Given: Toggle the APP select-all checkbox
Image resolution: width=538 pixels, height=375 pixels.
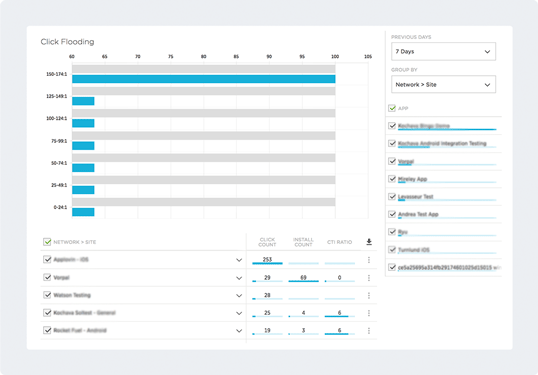Looking at the screenshot, I should [x=392, y=108].
